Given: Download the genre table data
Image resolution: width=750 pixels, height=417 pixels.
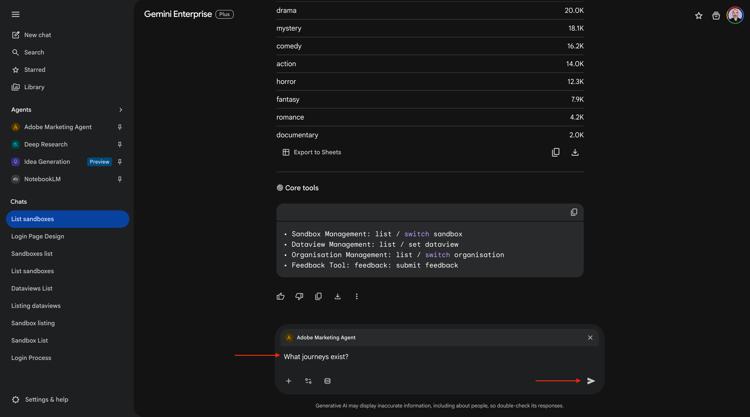Looking at the screenshot, I should [575, 153].
